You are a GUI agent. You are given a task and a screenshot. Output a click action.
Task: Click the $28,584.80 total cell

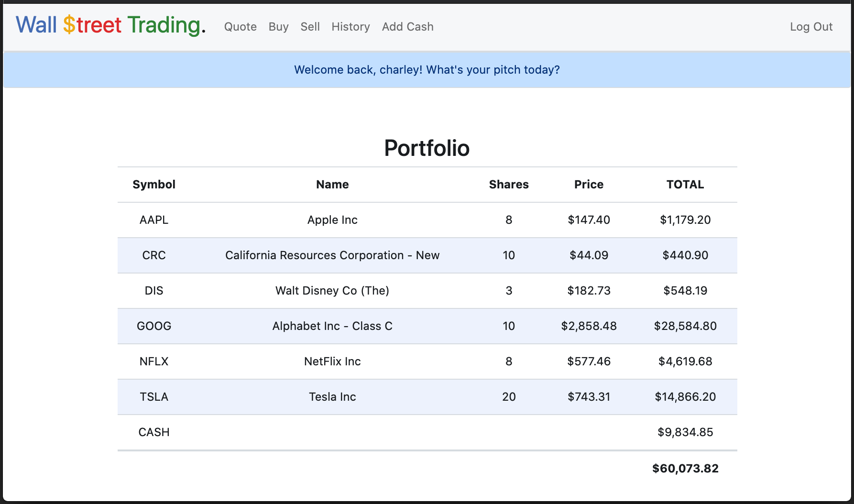[685, 326]
